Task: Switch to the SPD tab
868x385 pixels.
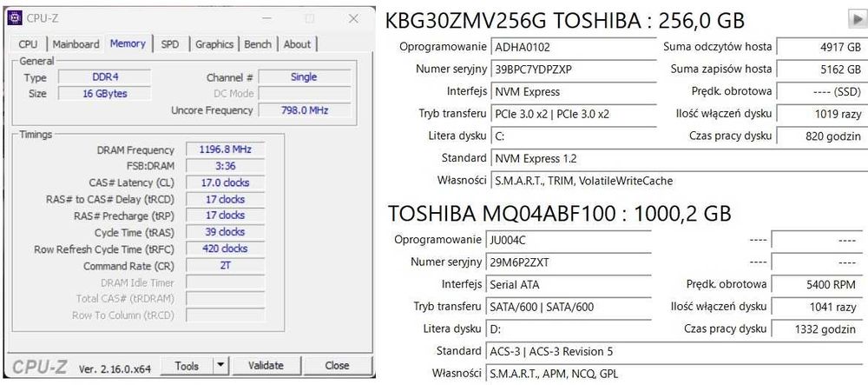Action: (x=170, y=44)
